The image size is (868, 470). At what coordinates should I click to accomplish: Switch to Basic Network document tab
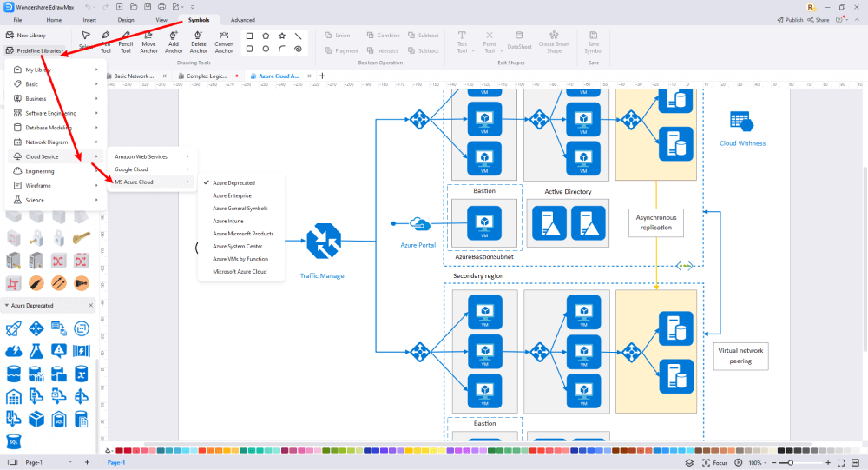click(134, 76)
